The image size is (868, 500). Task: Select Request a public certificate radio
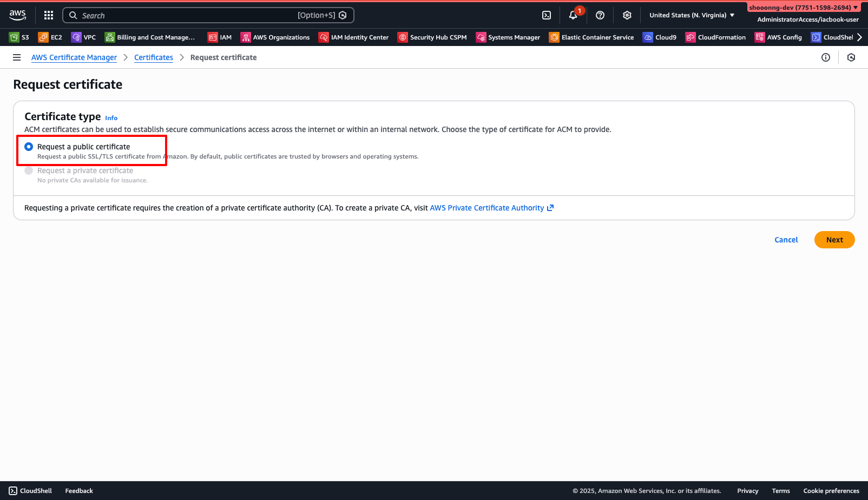tap(29, 147)
